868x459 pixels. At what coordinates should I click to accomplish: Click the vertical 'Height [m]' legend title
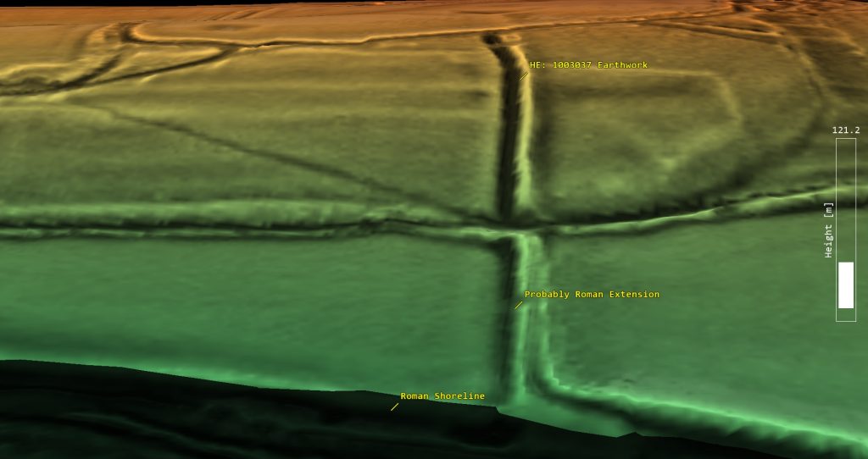click(x=829, y=229)
